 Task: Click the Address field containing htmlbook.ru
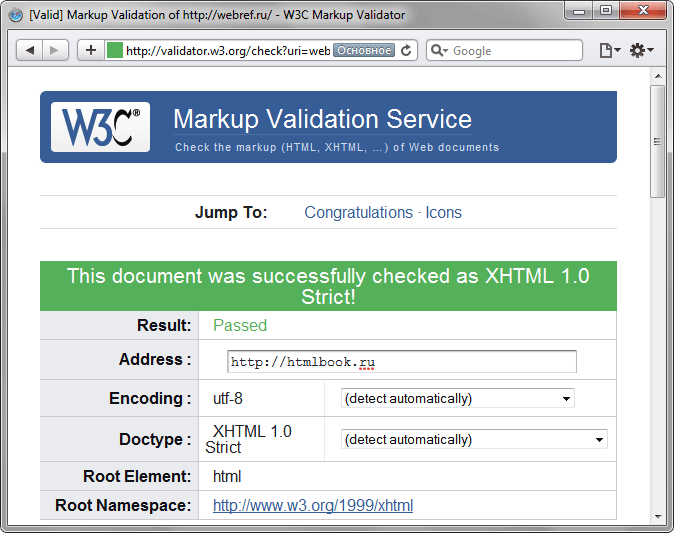tap(402, 361)
